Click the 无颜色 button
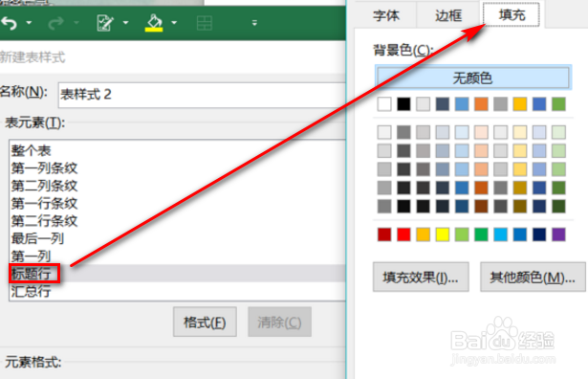 pos(473,78)
